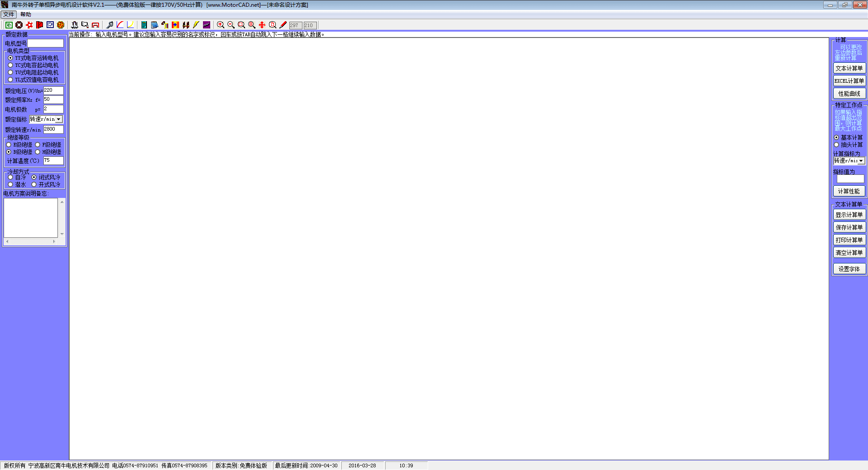Click the EXCEL计算单 button

tap(849, 81)
